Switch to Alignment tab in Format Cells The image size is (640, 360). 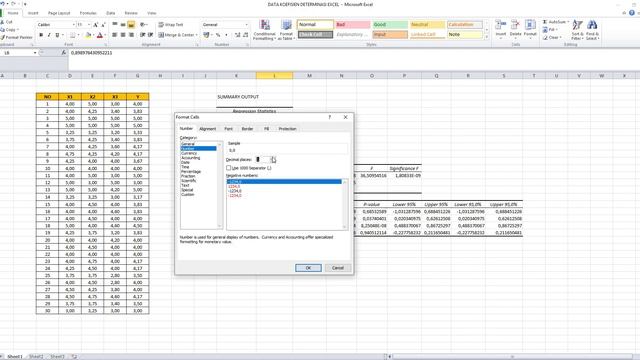coord(207,129)
